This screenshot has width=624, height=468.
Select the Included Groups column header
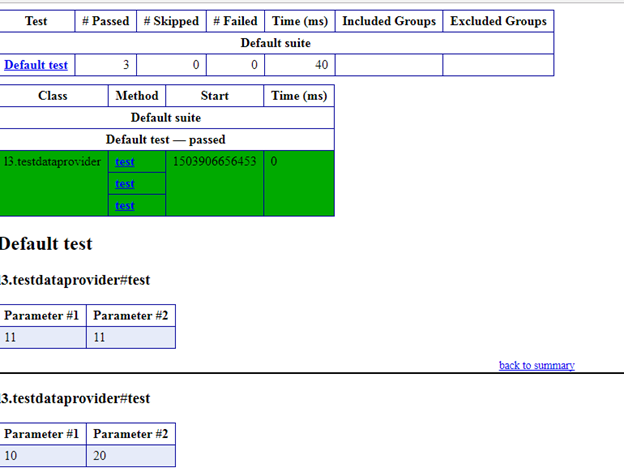click(389, 21)
